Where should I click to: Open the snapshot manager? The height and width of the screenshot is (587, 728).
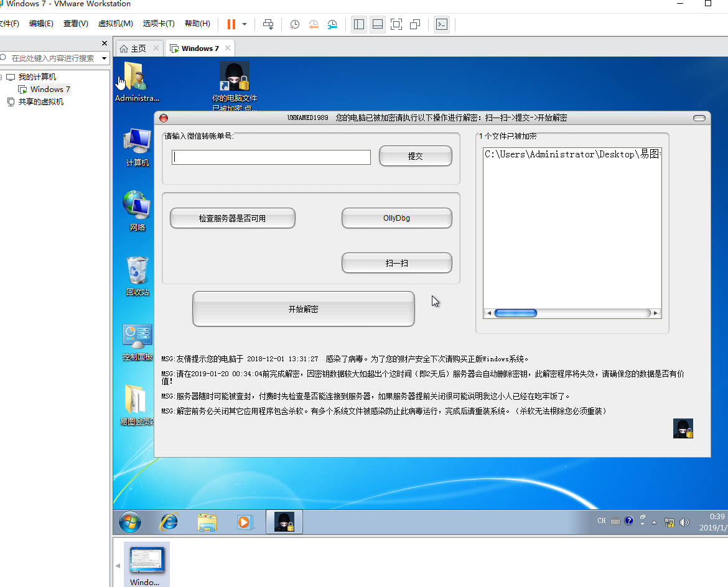[332, 24]
